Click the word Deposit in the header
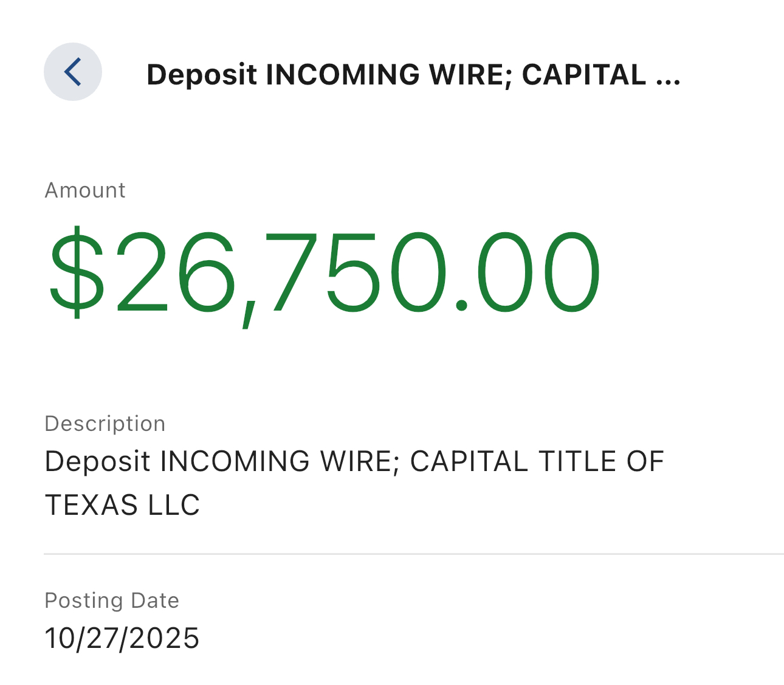 tap(202, 75)
